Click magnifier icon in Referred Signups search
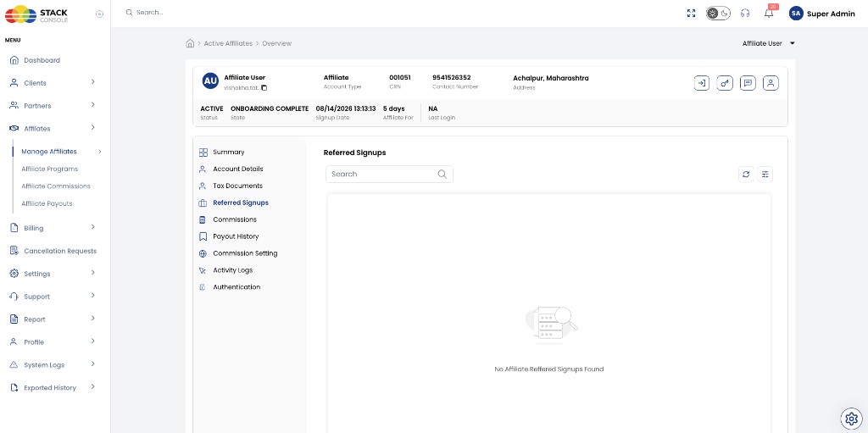The width and height of the screenshot is (868, 433). click(442, 174)
